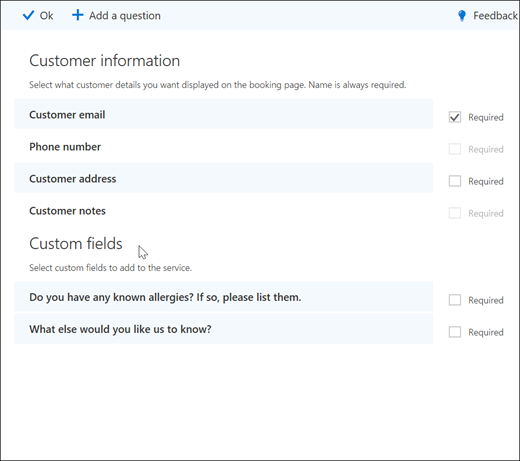Click the Feedback lightbulb icon
This screenshot has width=520, height=461.
(462, 16)
